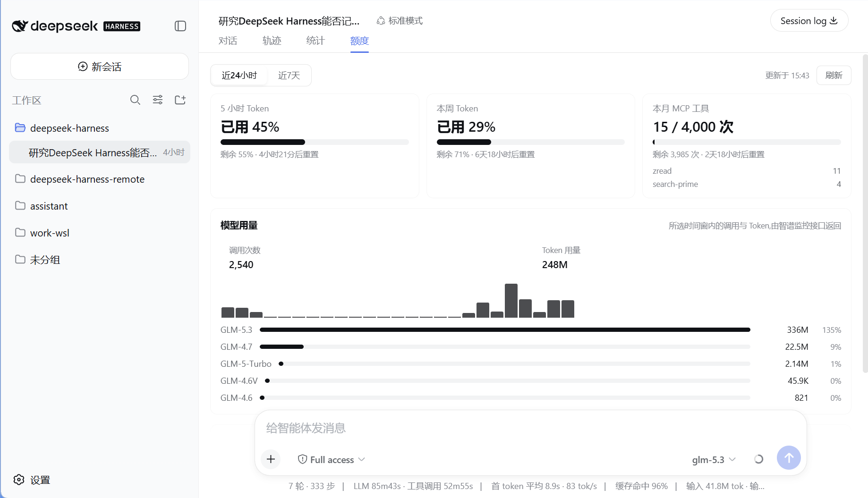Click the loading spinner icon
This screenshot has height=498, width=868.
[x=758, y=459]
